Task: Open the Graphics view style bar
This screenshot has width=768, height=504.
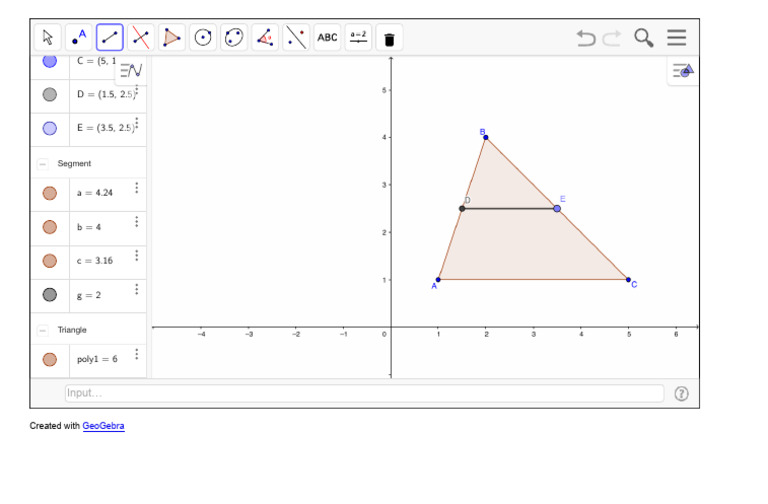Action: (x=683, y=72)
